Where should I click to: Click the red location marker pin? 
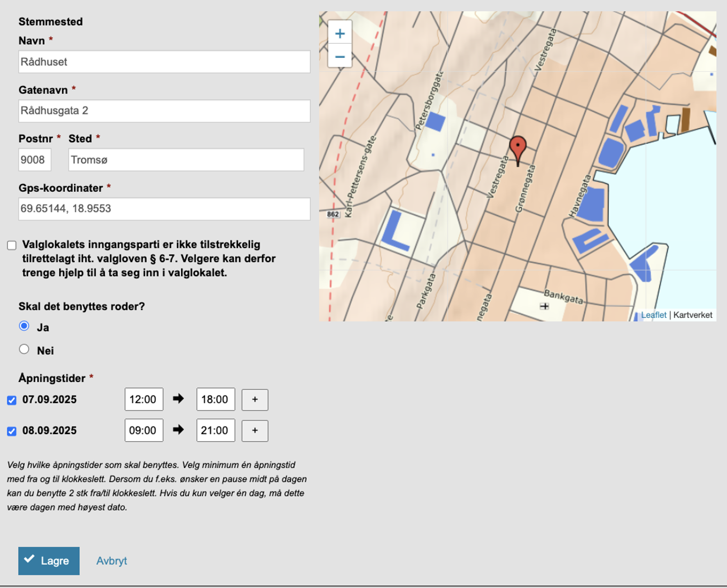click(517, 147)
